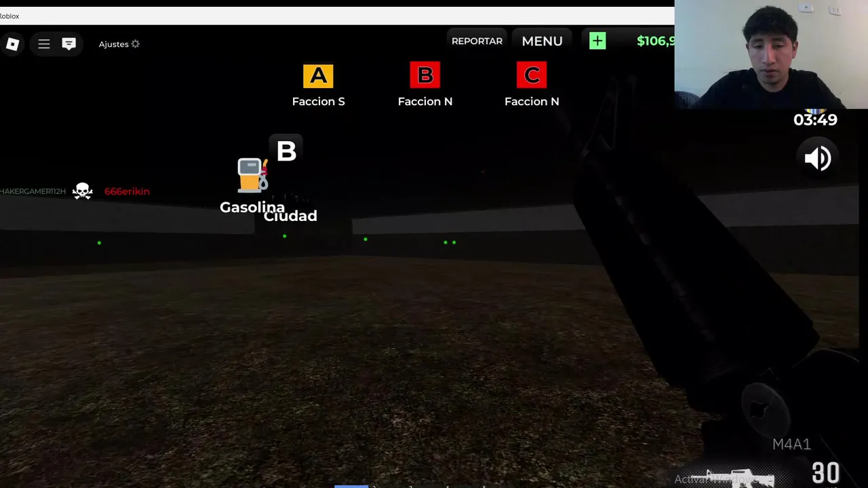Open the hamburger list menu

tap(44, 44)
